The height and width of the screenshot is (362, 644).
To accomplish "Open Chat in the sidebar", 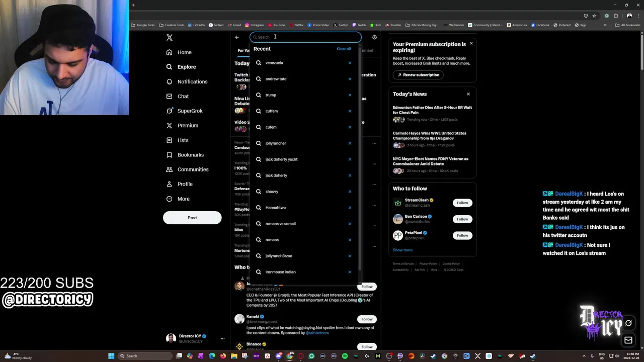I will pos(178,96).
